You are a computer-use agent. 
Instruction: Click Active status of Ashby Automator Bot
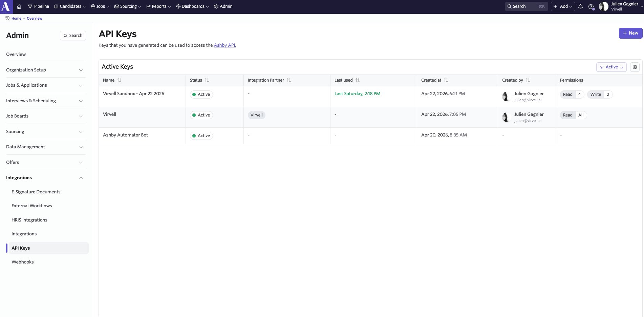(x=201, y=136)
